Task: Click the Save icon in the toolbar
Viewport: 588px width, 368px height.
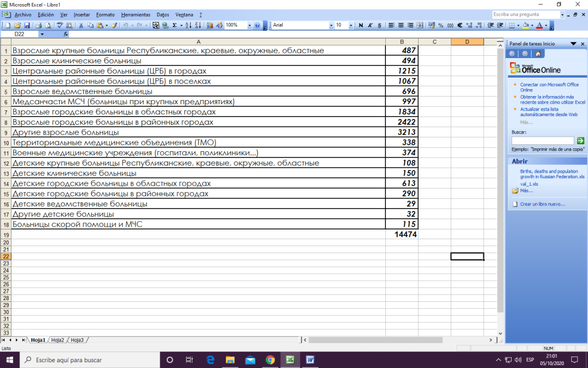Action: tap(26, 25)
